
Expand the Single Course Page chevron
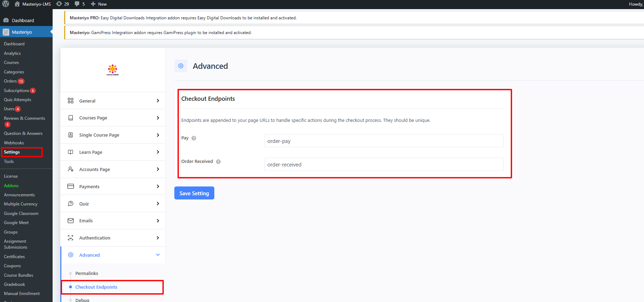point(158,135)
